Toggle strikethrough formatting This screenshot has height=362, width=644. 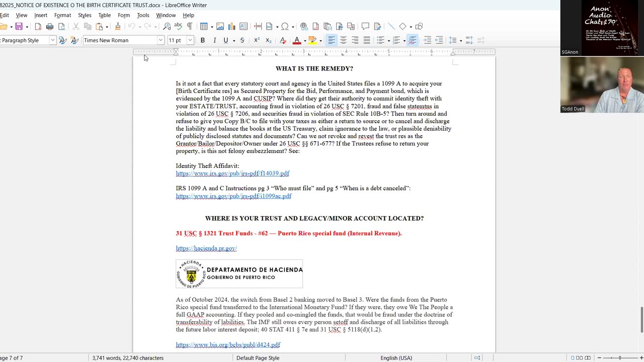tap(242, 40)
